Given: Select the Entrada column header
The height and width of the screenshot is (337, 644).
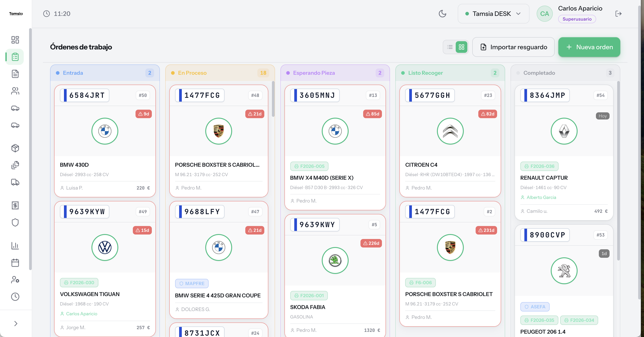Looking at the screenshot, I should pos(105,73).
